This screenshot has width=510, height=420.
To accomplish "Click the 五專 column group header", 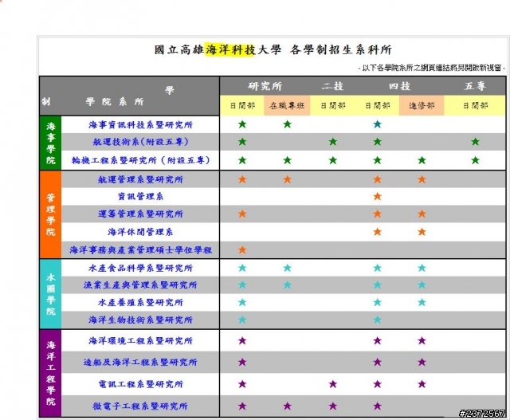I will click(475, 86).
